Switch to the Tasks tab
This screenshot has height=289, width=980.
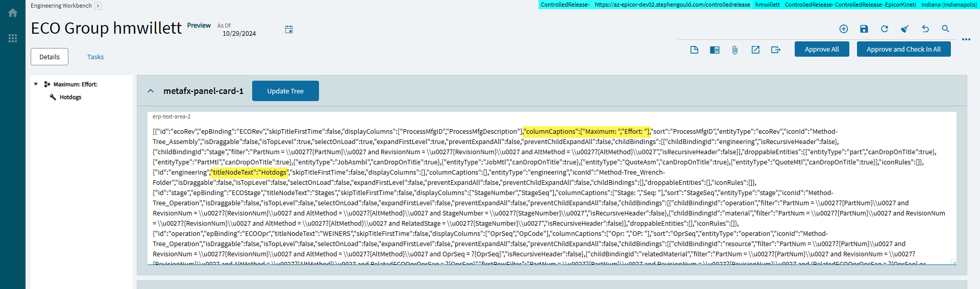coord(95,57)
